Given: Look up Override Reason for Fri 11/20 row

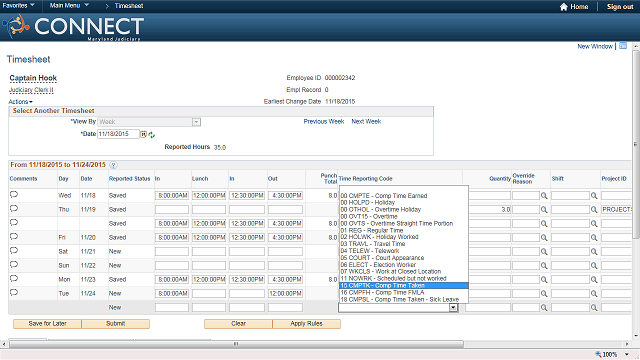Looking at the screenshot, I should (x=544, y=238).
